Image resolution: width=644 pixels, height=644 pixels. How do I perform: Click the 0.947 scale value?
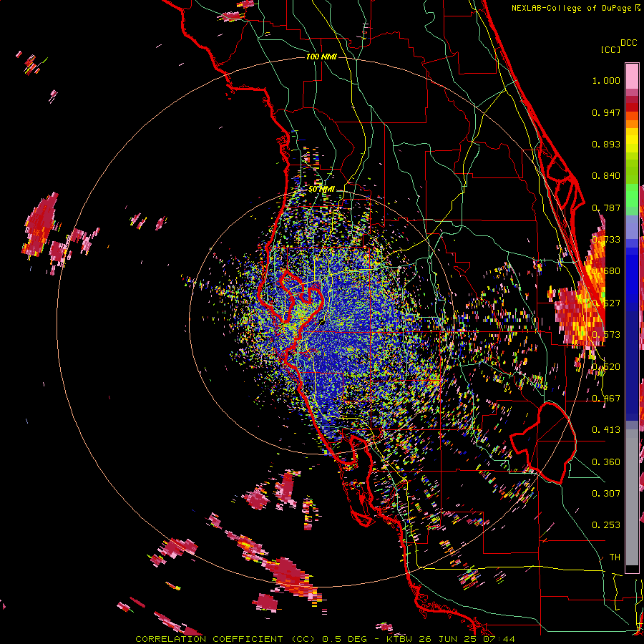click(x=606, y=112)
